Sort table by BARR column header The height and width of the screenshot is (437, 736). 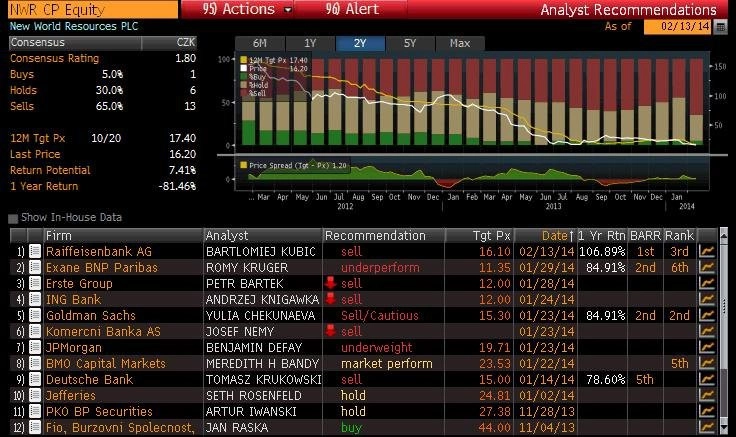645,235
